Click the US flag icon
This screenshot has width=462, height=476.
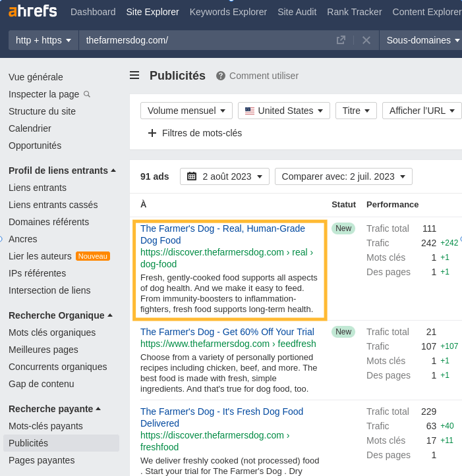tap(250, 111)
